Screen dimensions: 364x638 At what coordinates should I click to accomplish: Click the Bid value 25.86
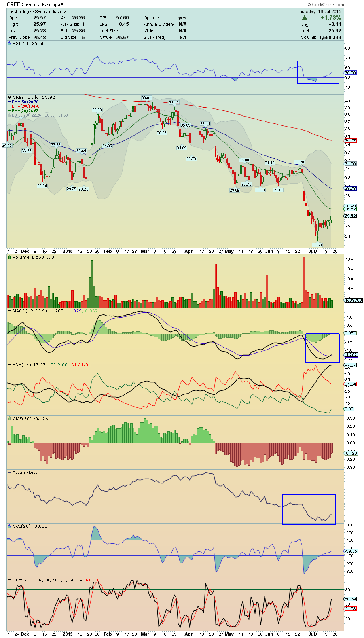pos(78,31)
